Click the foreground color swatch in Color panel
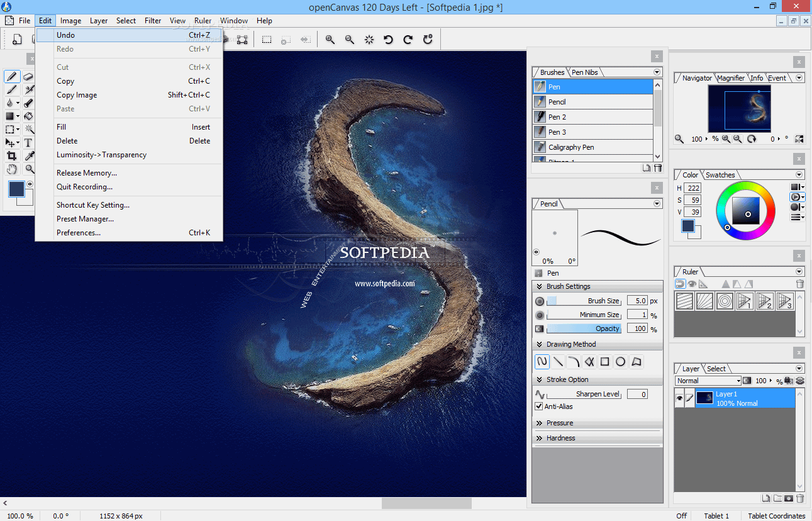812x521 pixels. [x=687, y=226]
